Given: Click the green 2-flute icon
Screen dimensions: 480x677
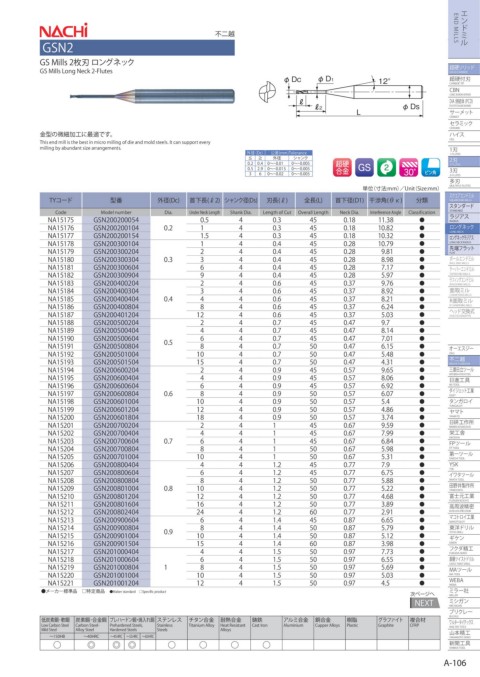Looking at the screenshot, I should pos(386,167).
